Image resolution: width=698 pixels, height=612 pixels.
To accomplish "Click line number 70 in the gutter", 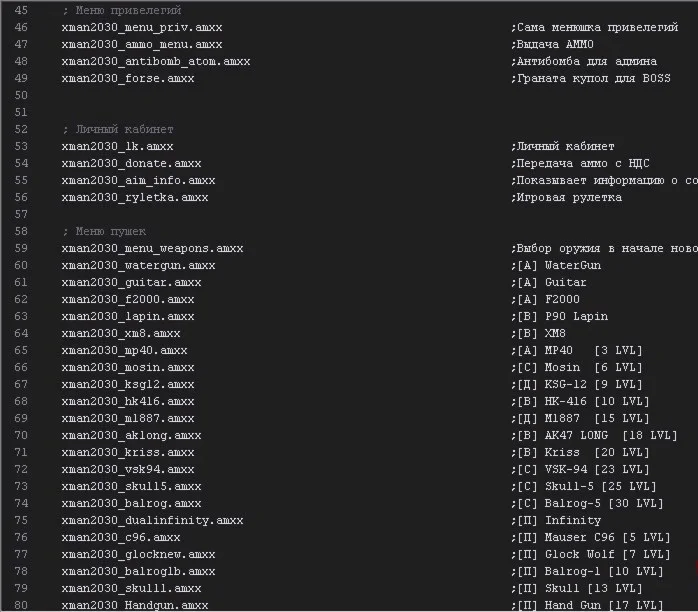I will click(x=21, y=435).
